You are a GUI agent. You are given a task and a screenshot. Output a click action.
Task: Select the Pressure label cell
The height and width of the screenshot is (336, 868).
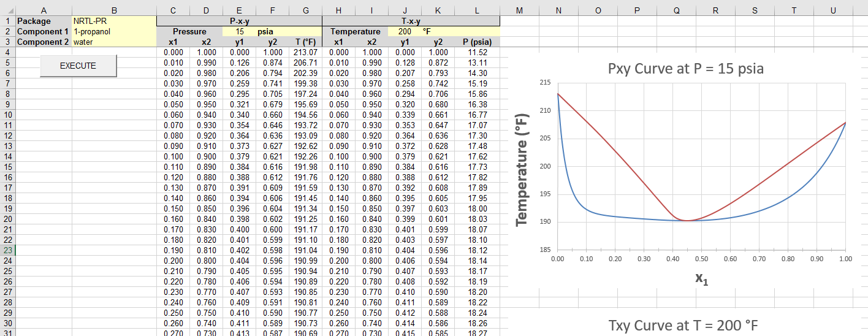(190, 31)
